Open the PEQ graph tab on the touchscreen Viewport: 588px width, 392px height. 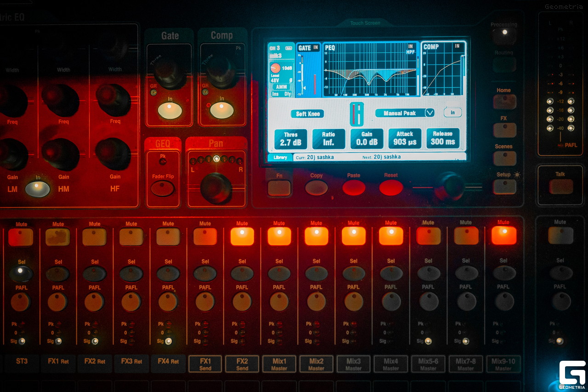(x=371, y=69)
